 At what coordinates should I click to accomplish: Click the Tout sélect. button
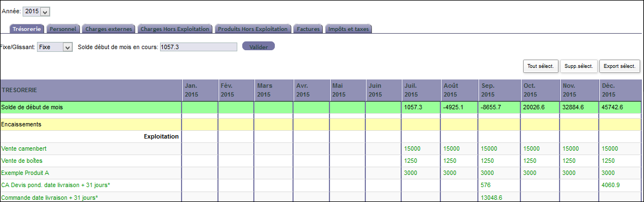click(x=540, y=66)
